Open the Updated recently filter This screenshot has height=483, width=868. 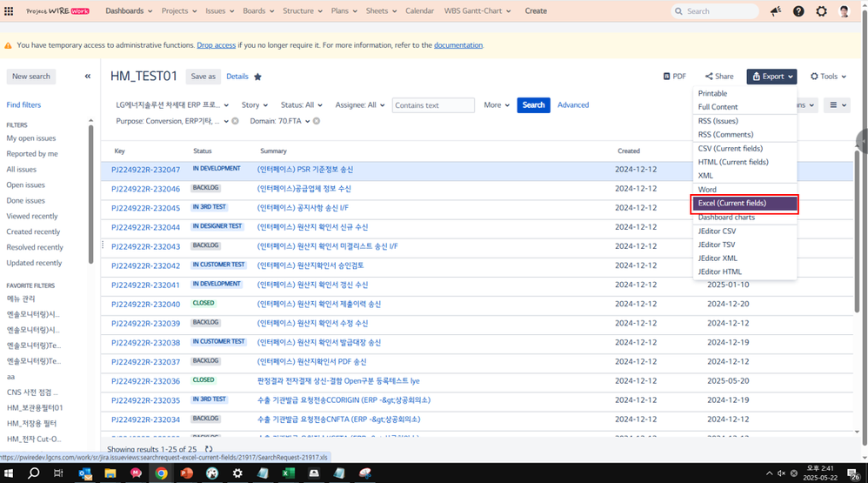point(34,263)
